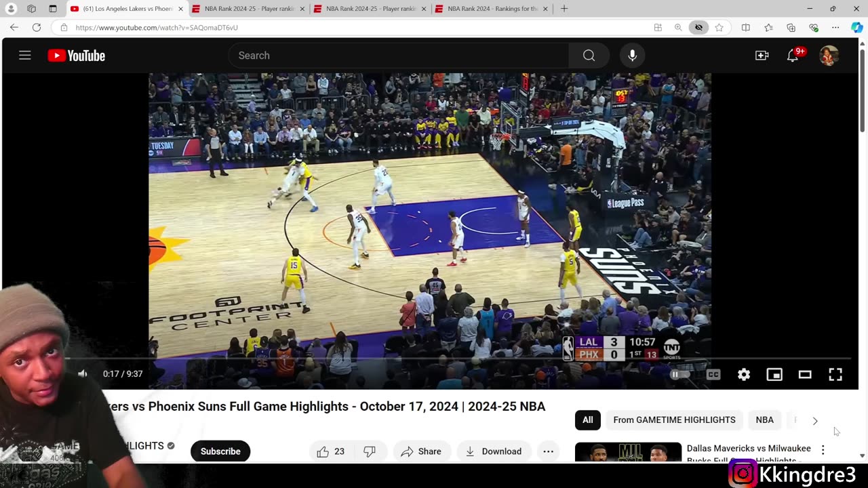Refresh the current page
Screen dimensions: 868x488
[37, 27]
